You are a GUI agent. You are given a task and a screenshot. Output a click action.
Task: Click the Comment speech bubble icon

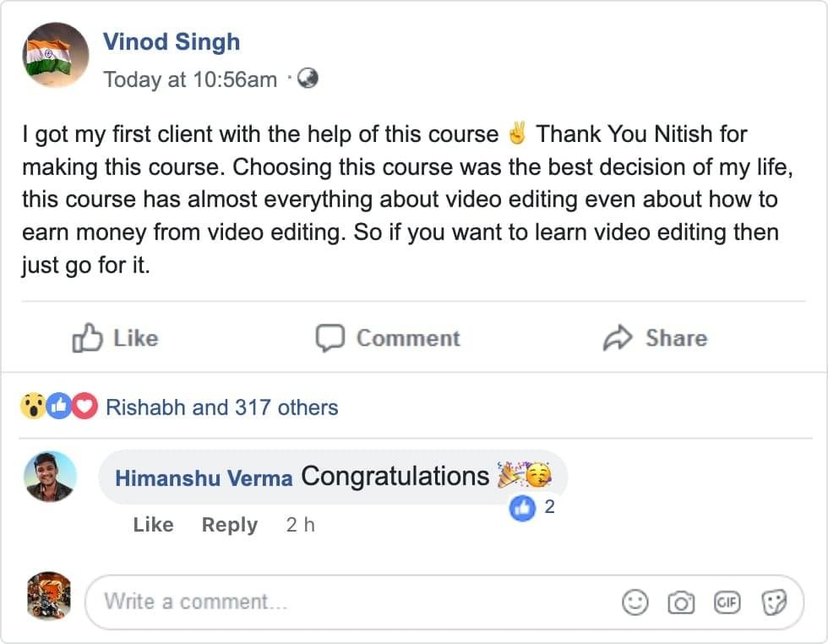coord(330,338)
